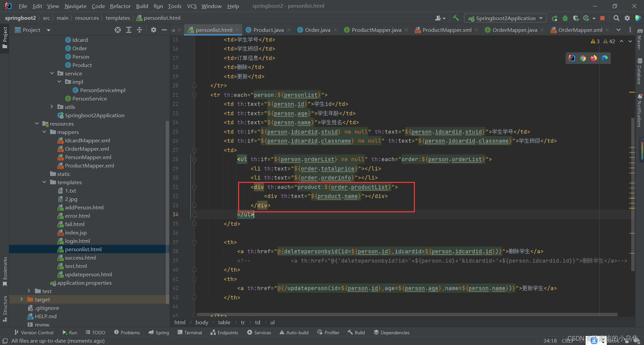Open the Dependencies tool window
The image size is (644, 345).
(391, 333)
